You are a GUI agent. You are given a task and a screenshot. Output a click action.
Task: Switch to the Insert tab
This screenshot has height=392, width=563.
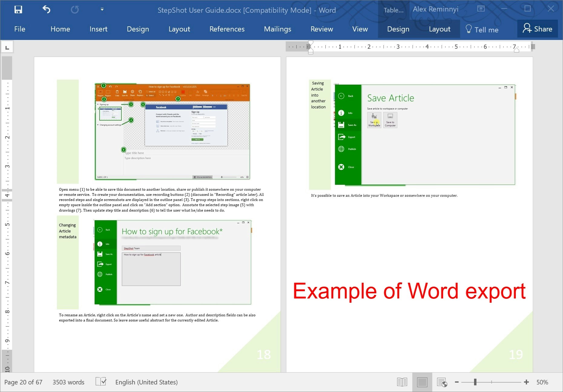tap(98, 29)
